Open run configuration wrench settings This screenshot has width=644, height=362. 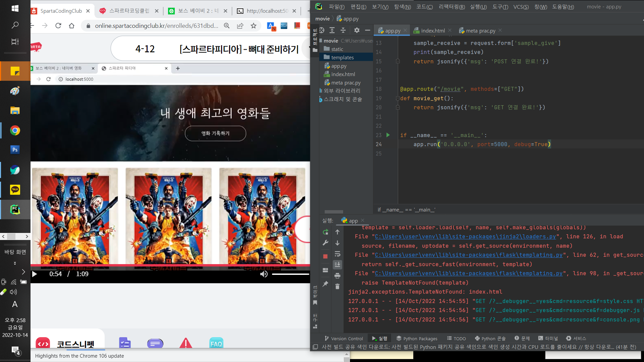pyautogui.click(x=325, y=243)
